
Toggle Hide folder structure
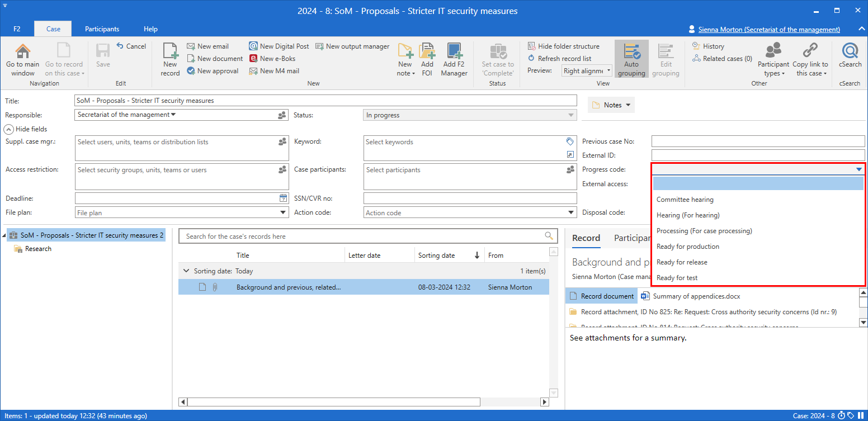point(563,46)
